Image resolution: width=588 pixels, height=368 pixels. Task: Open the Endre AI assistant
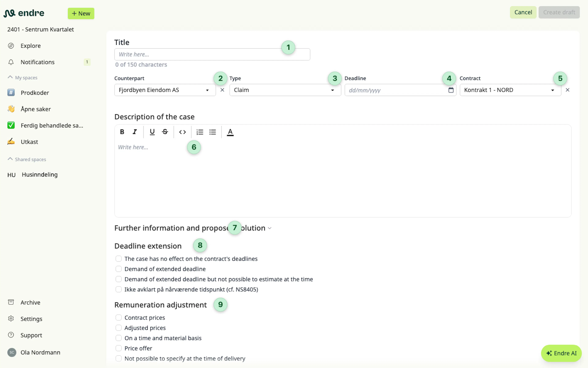561,353
